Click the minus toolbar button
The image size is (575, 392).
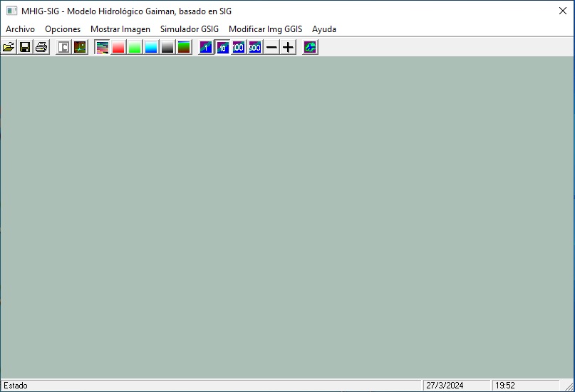coord(271,47)
